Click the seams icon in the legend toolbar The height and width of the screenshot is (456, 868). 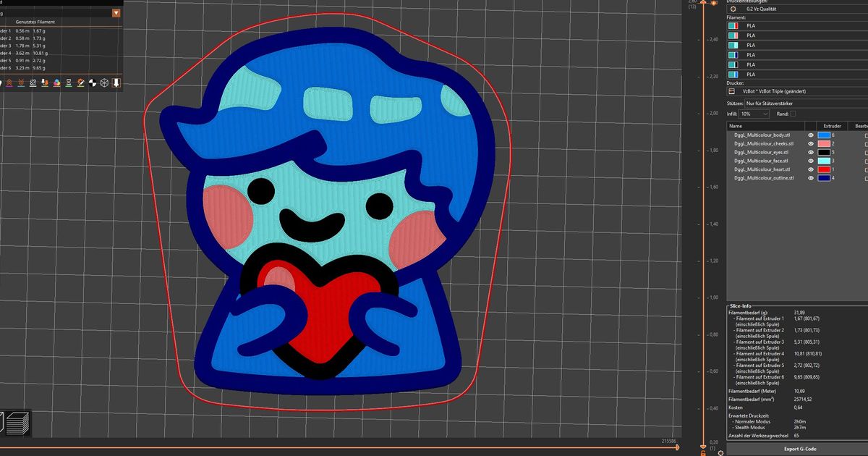click(x=33, y=83)
